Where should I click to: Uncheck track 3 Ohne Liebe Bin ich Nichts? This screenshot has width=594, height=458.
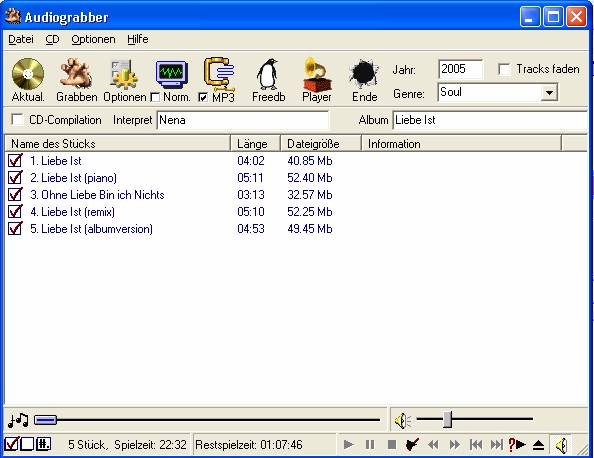15,194
